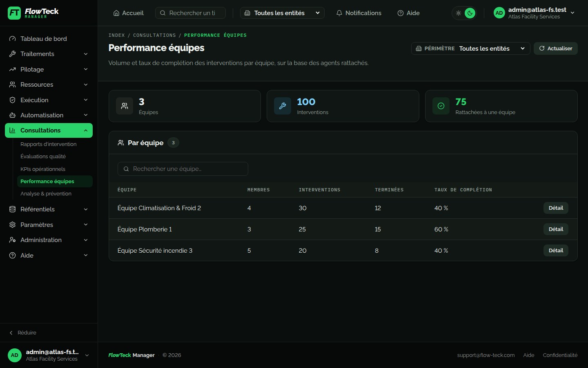Expand the Référentiels sidebar section
588x368 pixels.
pos(49,209)
